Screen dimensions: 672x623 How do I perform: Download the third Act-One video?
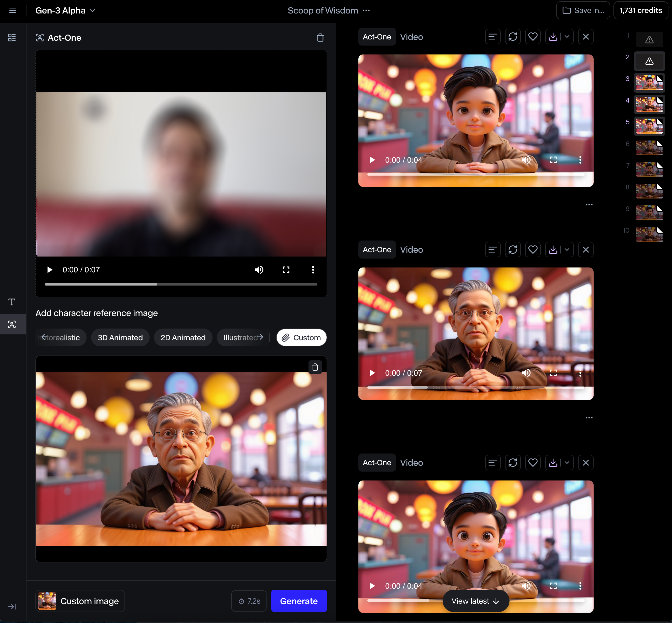(553, 463)
